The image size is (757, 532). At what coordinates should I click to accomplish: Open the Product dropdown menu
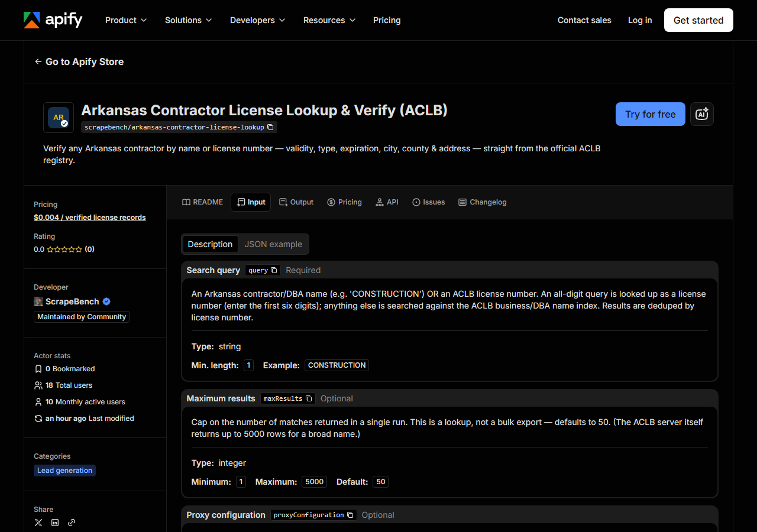(x=125, y=20)
